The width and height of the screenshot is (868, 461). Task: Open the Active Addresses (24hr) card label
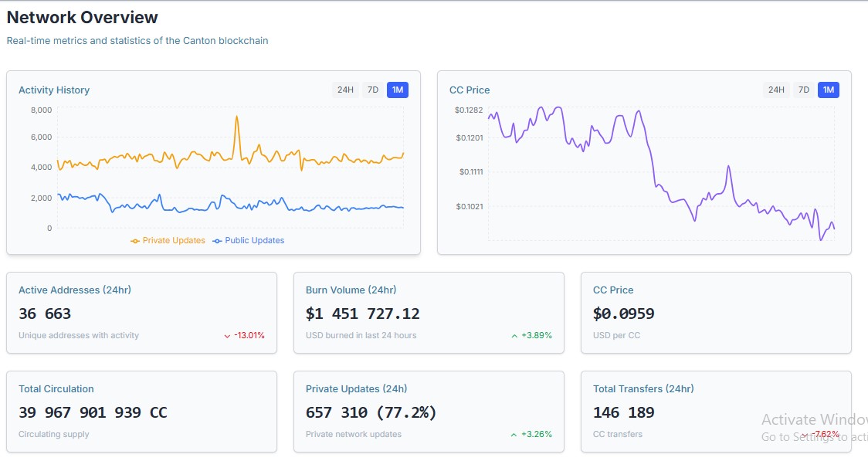pyautogui.click(x=75, y=290)
